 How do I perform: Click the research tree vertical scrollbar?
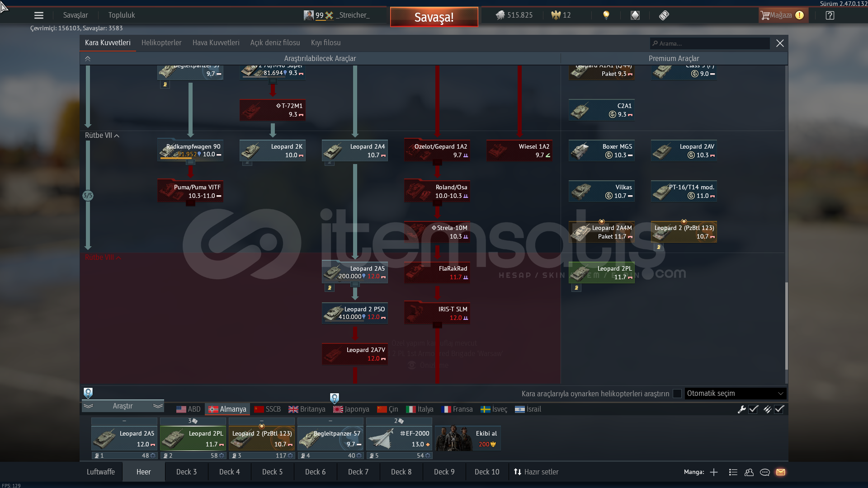click(x=786, y=325)
